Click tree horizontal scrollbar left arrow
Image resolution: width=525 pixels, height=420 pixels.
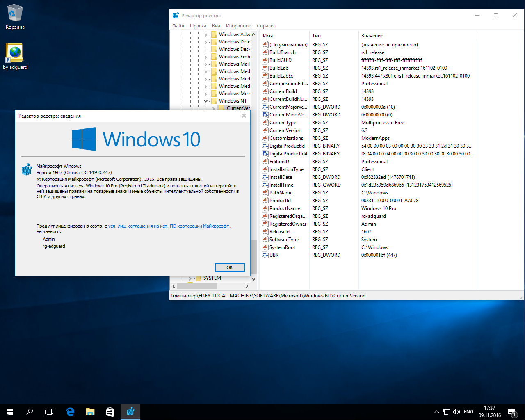(x=173, y=286)
